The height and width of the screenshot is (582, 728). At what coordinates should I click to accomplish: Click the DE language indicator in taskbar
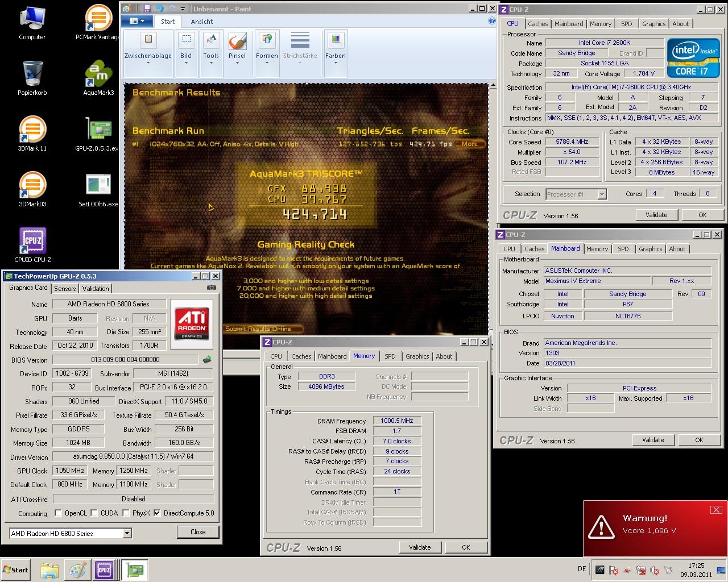(x=581, y=569)
